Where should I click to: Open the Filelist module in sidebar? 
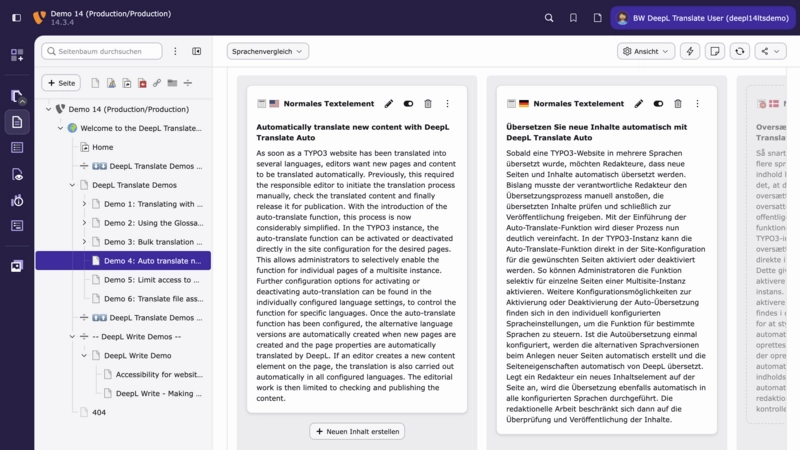point(17,266)
